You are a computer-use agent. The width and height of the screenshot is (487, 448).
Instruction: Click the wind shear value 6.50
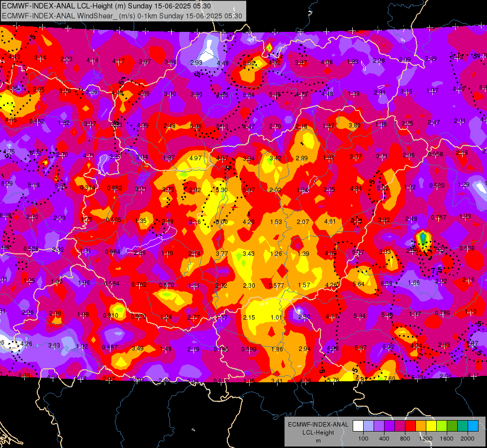pyautogui.click(x=249, y=63)
